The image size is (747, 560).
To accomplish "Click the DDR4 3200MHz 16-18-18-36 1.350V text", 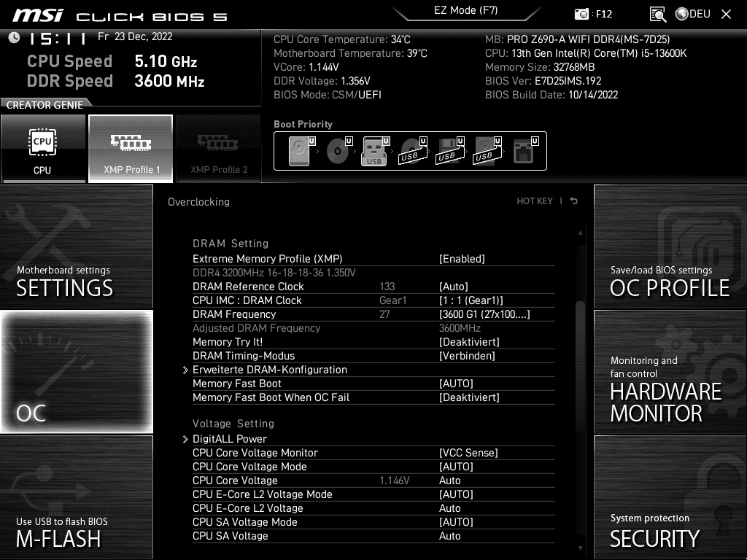I will [x=274, y=273].
